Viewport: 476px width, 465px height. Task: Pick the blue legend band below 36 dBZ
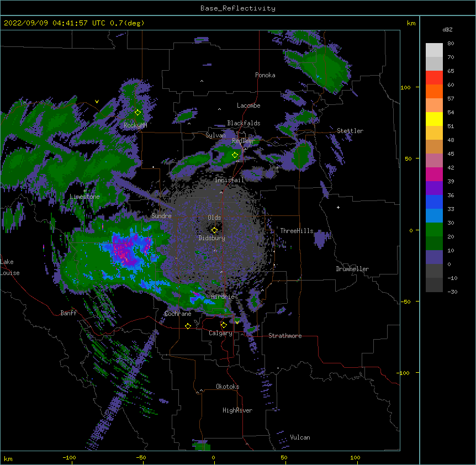434,202
